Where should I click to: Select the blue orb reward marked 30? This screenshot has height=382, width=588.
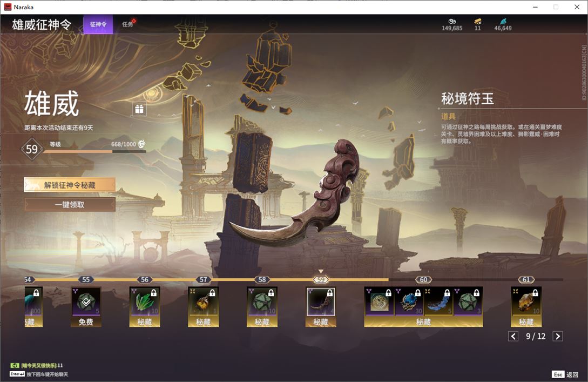pyautogui.click(x=409, y=301)
